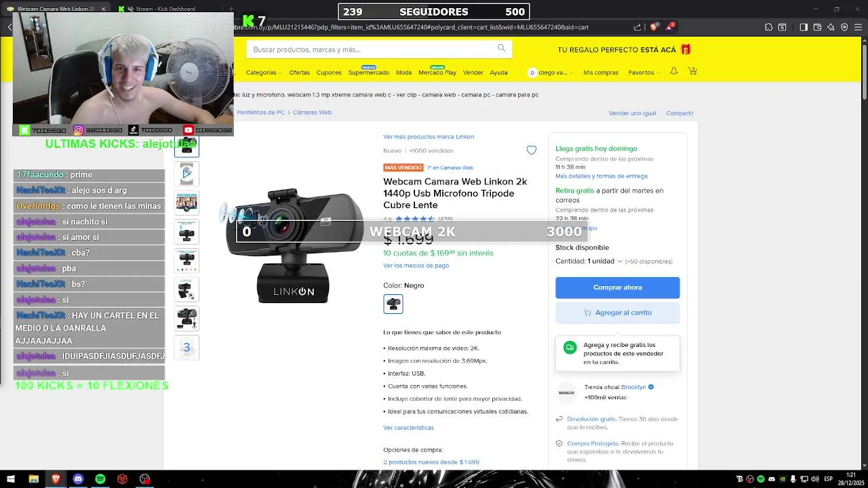Click Agregar al carrito button
This screenshot has width=868, height=488.
coord(617,312)
